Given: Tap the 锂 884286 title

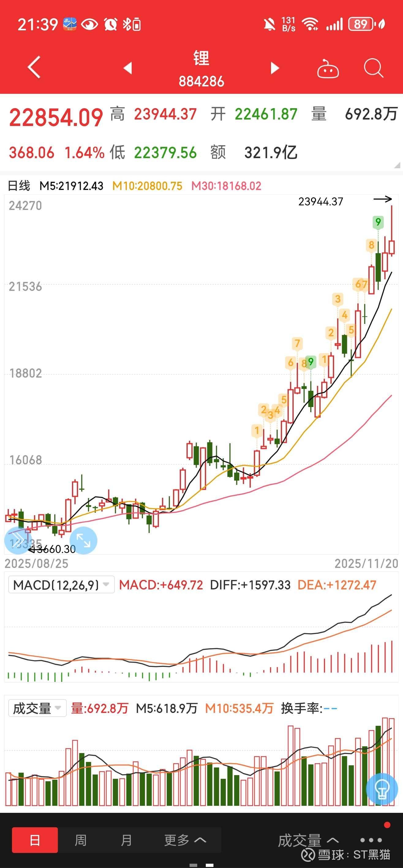Looking at the screenshot, I should click(201, 69).
